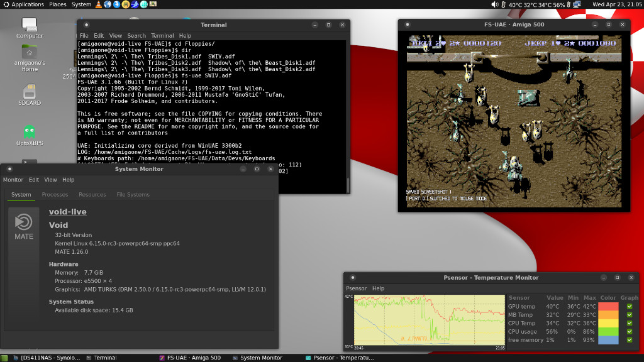Open the System menu in the top panel
644x362 pixels.
[x=81, y=4]
